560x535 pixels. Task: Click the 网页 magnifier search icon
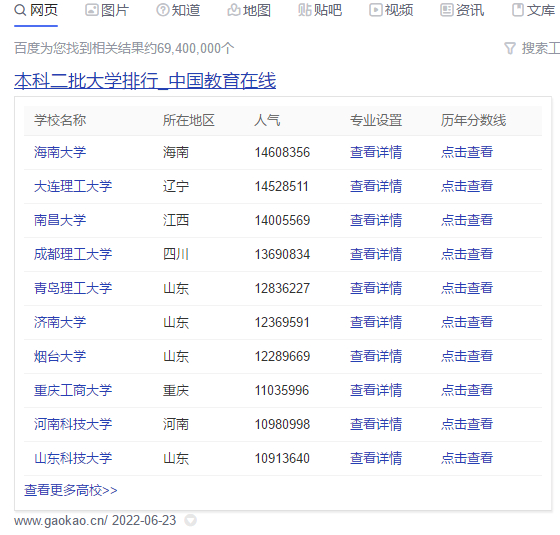click(20, 10)
